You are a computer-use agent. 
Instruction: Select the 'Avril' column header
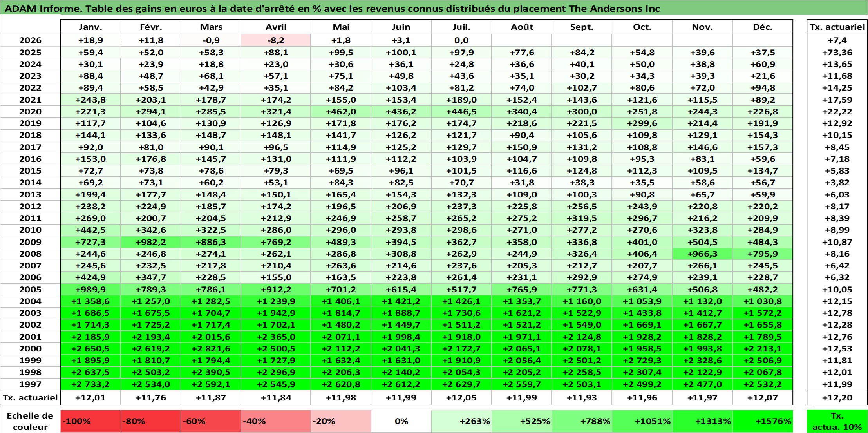click(x=276, y=27)
